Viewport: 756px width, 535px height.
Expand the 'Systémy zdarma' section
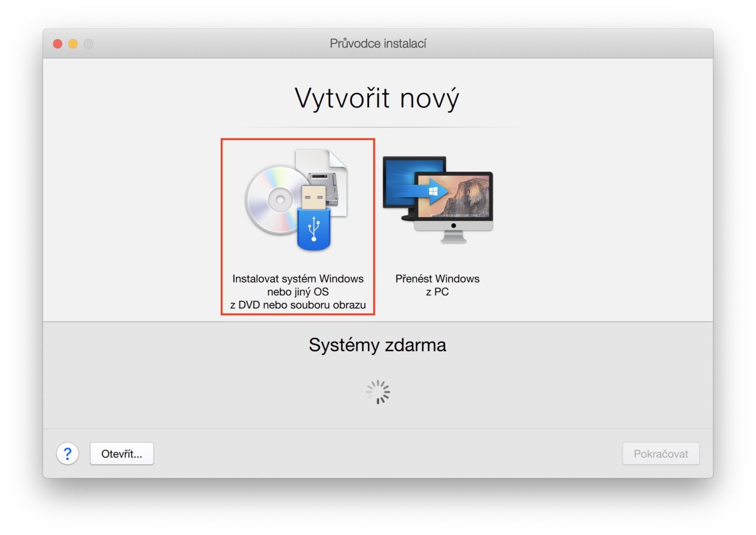pyautogui.click(x=377, y=345)
